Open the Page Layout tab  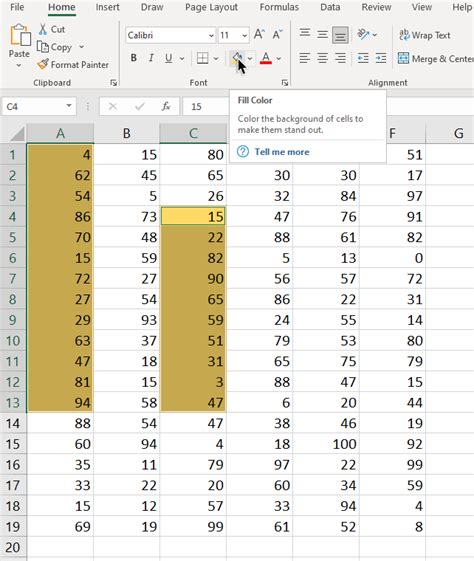pyautogui.click(x=211, y=7)
